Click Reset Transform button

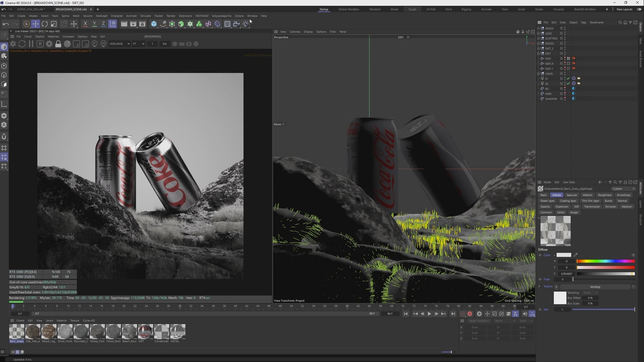click(x=479, y=321)
